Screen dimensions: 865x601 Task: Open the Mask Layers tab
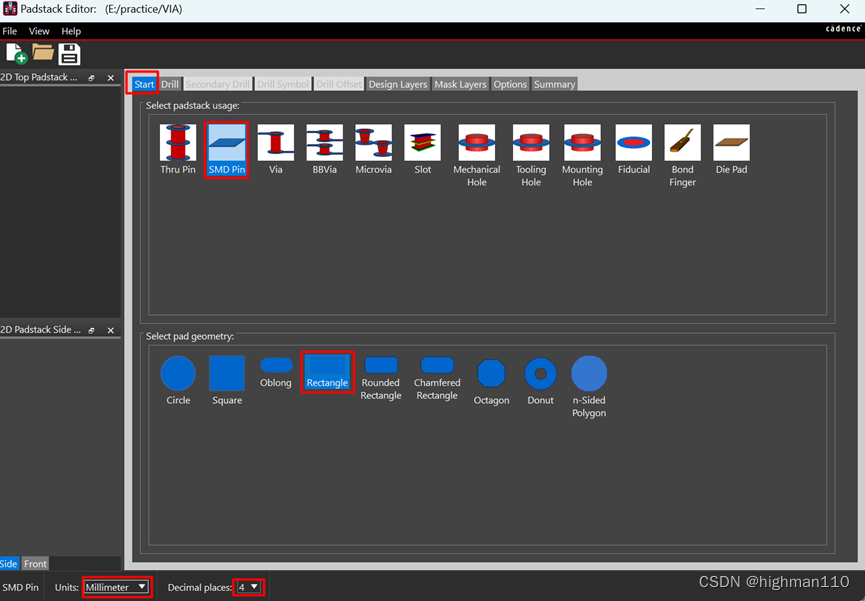tap(460, 84)
